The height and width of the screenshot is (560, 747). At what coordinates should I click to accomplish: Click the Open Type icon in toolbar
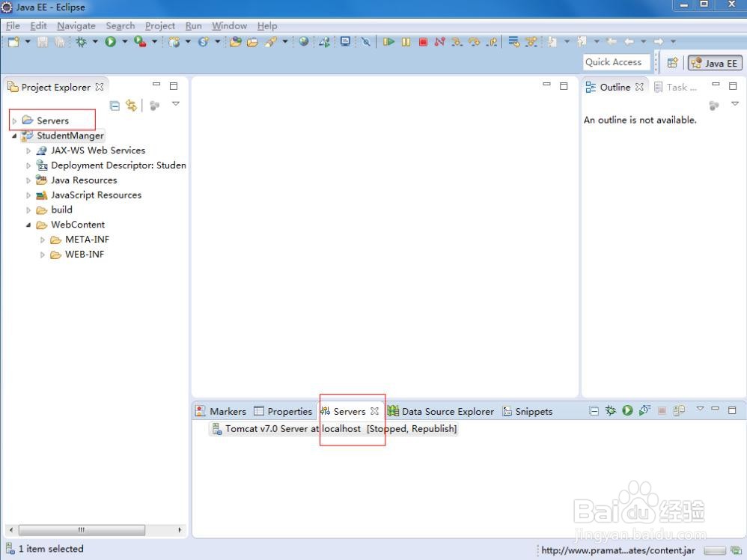pos(235,42)
